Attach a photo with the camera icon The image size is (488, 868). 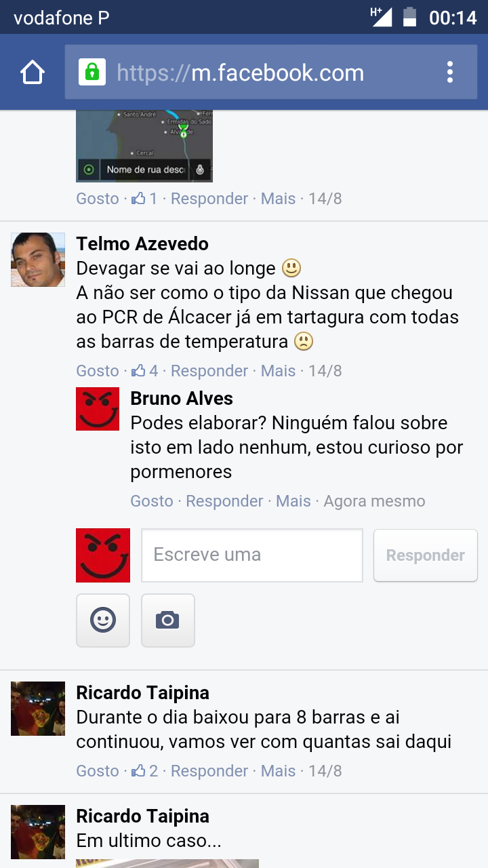(x=168, y=620)
